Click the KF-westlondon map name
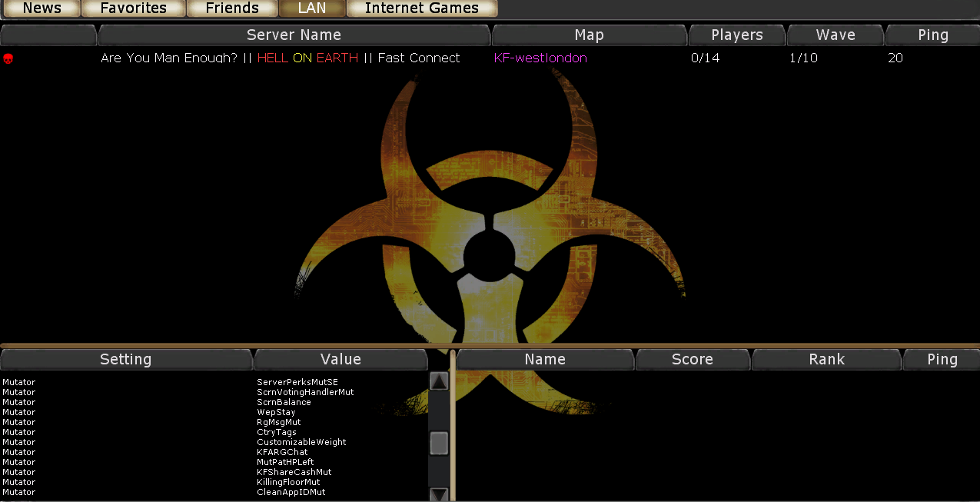 pos(540,58)
